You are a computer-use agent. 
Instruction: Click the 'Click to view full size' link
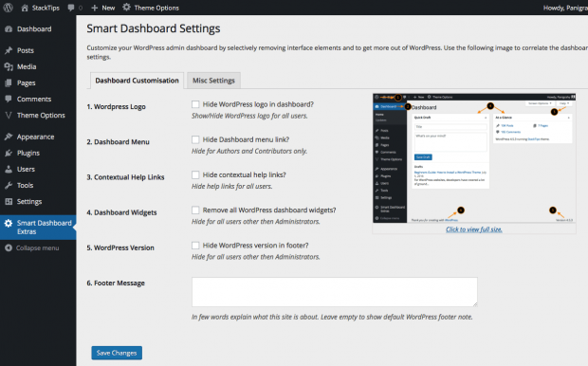(x=473, y=229)
